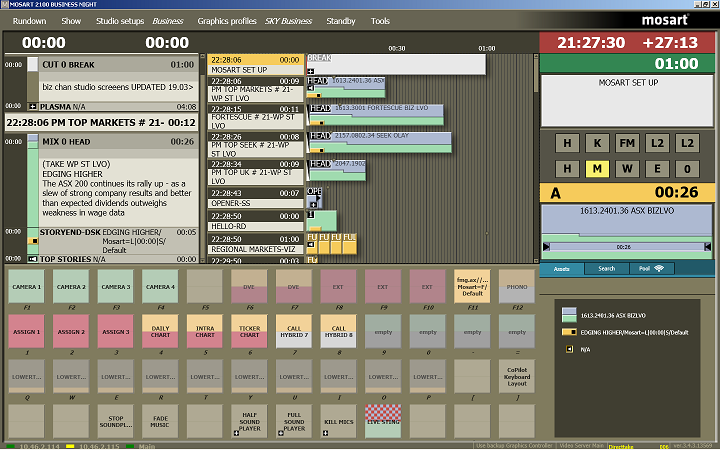Viewport: 720px width, 450px height.
Task: Open the CoPilot Keyboard Layout key
Action: (x=516, y=377)
